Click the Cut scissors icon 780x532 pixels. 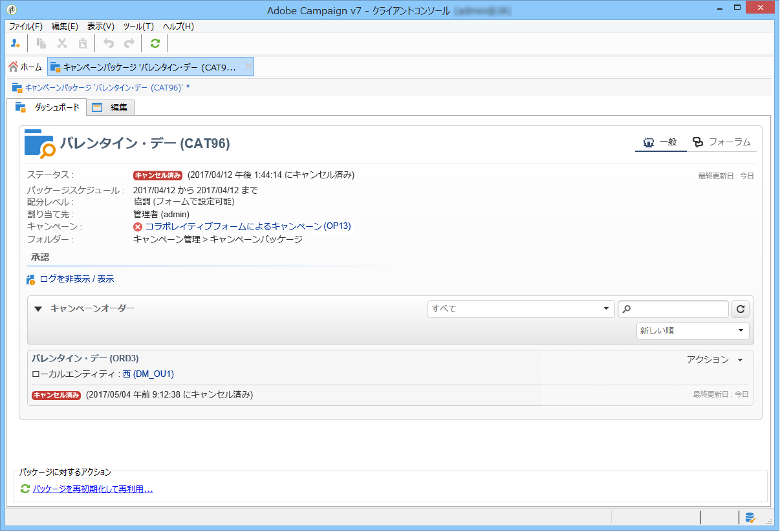pyautogui.click(x=62, y=43)
